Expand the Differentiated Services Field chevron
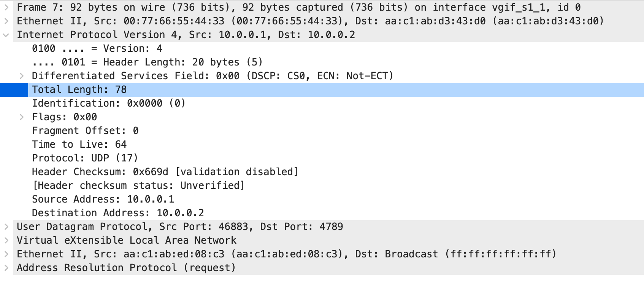The image size is (644, 281). [22, 76]
